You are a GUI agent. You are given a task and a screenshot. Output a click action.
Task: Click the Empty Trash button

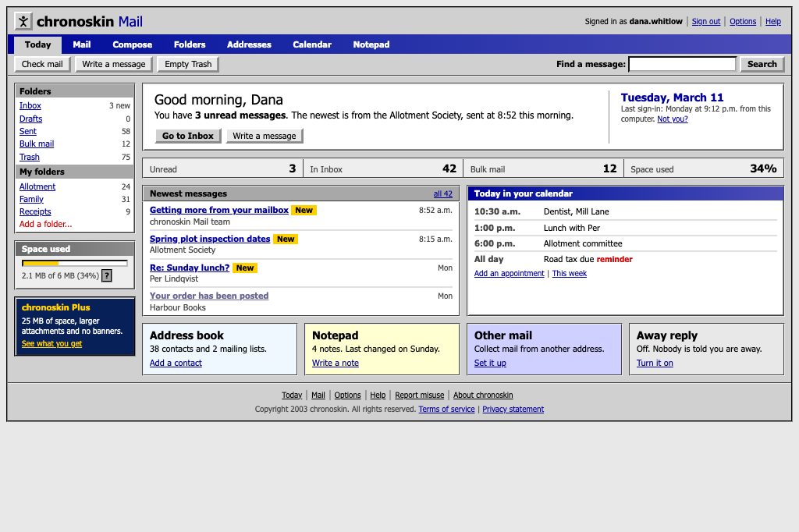pyautogui.click(x=188, y=64)
